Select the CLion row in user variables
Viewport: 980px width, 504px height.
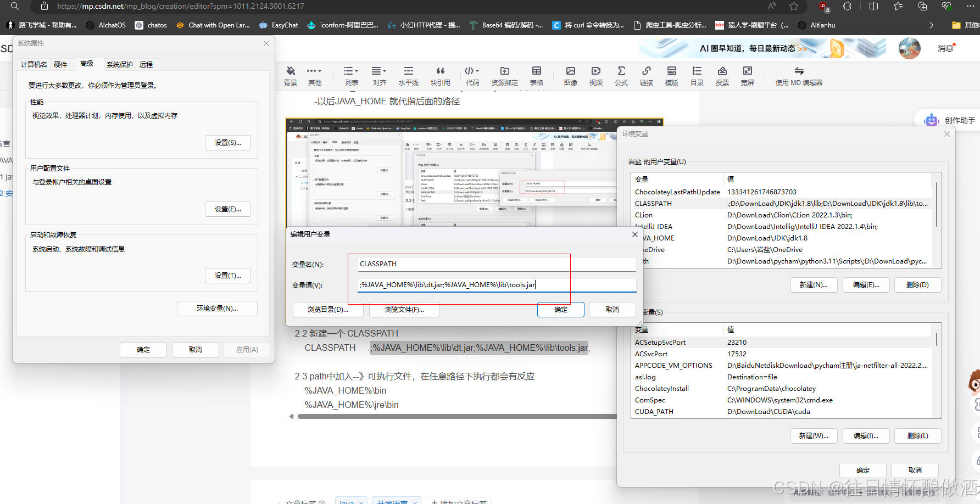point(782,215)
